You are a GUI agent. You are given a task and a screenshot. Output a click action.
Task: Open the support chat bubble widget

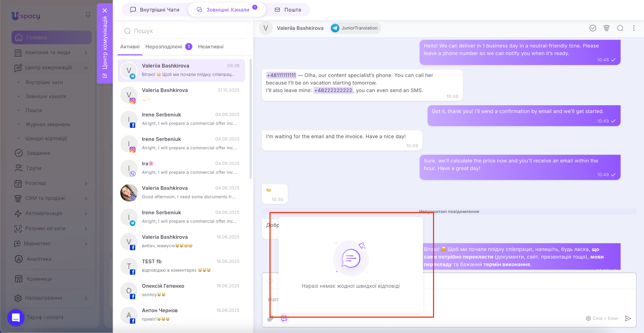click(16, 318)
